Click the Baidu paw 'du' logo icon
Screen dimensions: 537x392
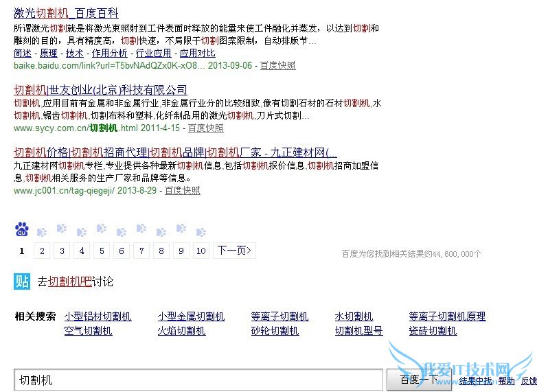point(22,229)
